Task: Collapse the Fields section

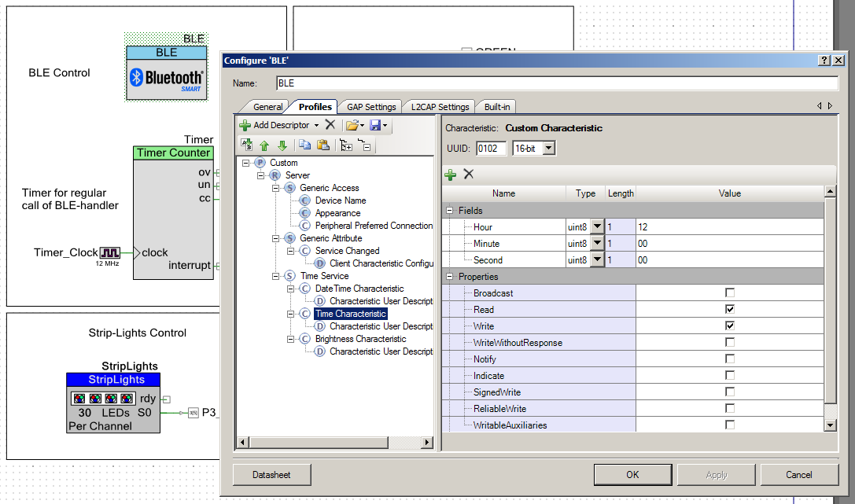Action: [450, 210]
